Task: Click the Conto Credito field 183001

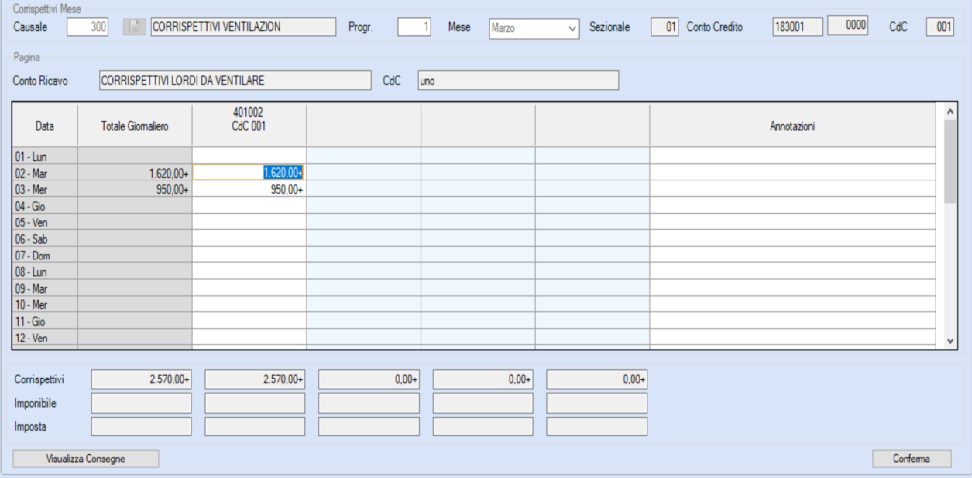Action: pos(798,27)
